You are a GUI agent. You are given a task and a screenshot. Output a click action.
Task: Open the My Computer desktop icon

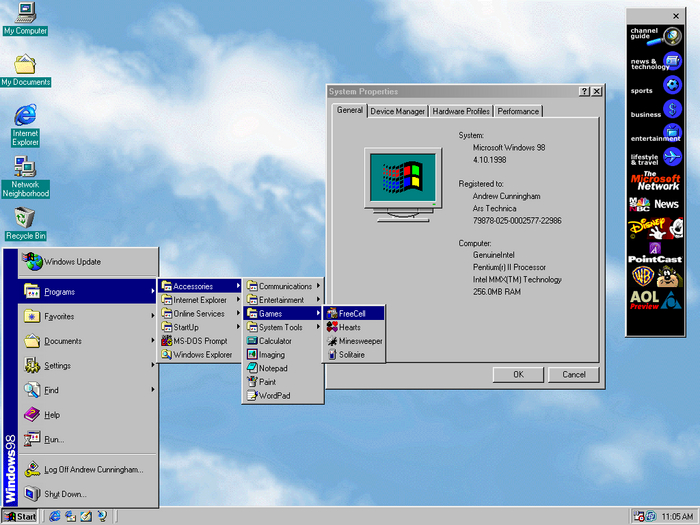[x=25, y=15]
